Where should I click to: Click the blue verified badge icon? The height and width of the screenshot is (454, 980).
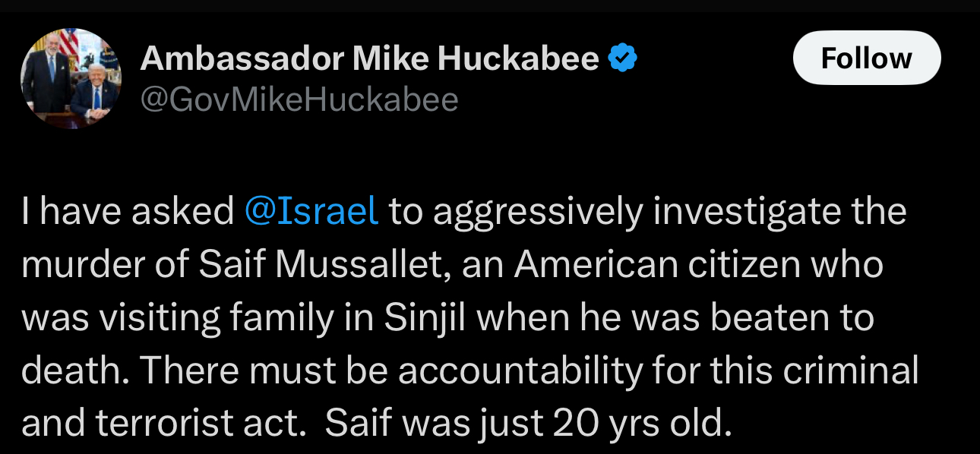623,58
